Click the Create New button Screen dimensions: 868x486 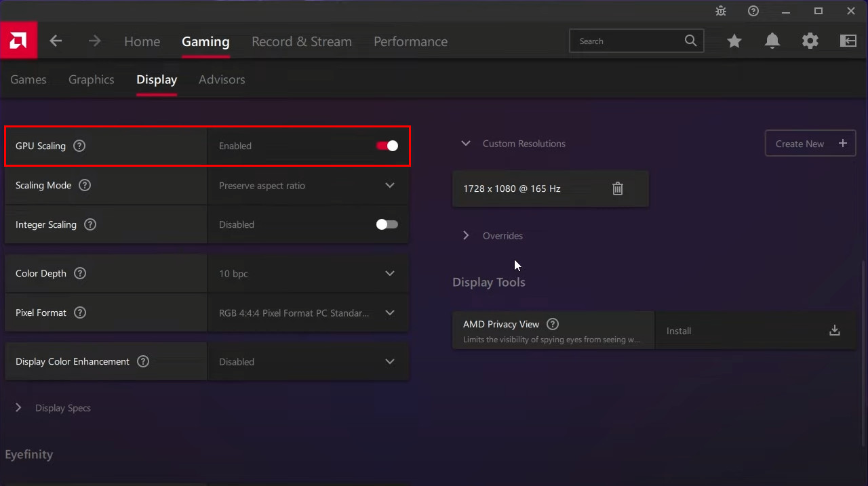coord(810,144)
